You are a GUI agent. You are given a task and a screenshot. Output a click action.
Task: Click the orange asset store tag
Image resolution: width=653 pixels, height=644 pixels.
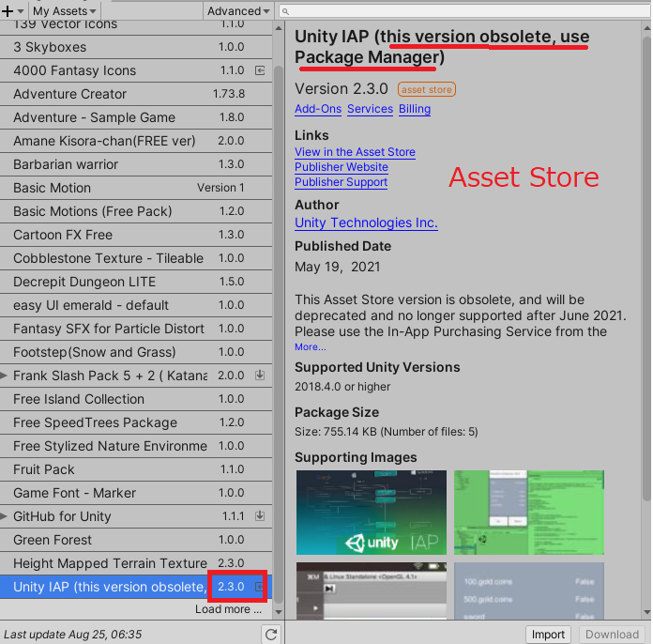coord(427,89)
